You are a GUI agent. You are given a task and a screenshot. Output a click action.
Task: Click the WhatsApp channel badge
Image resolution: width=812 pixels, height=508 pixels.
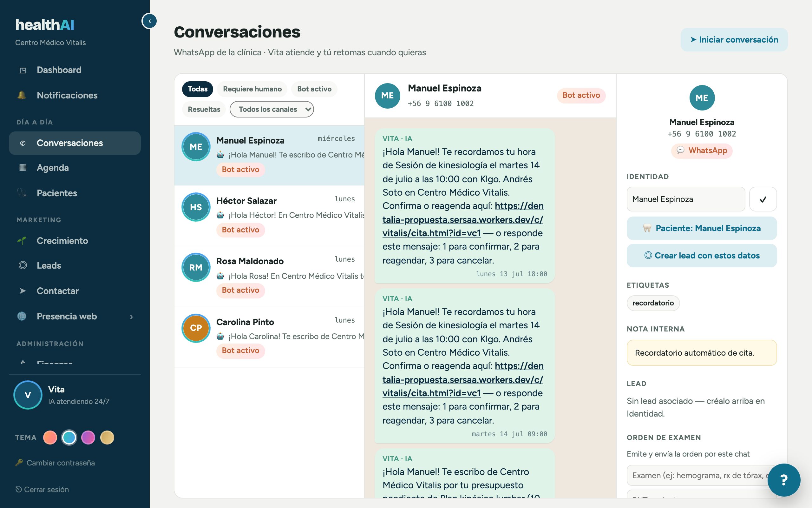[702, 150]
